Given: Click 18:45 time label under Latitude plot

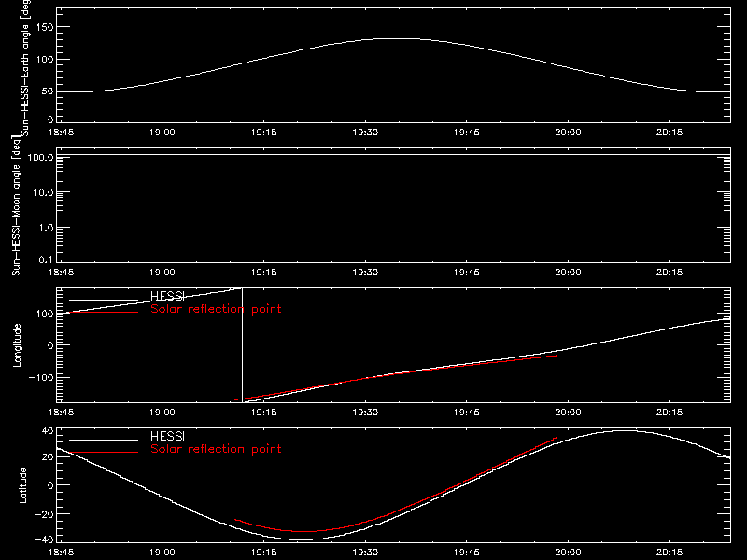Looking at the screenshot, I should pyautogui.click(x=61, y=553).
